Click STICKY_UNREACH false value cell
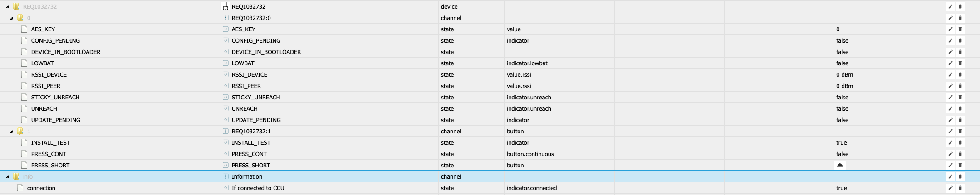This screenshot has width=980, height=195. (x=842, y=97)
